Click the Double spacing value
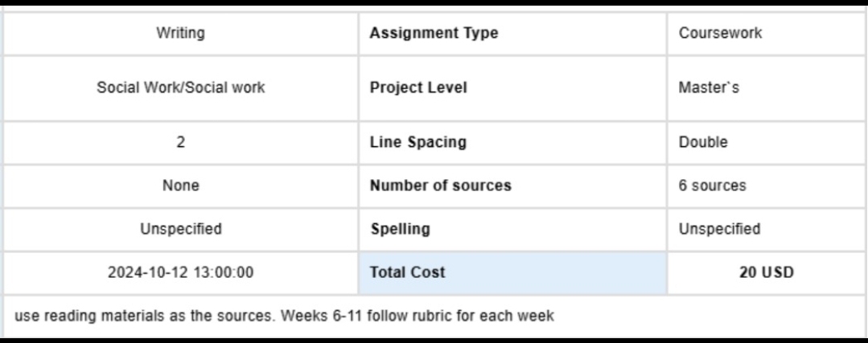 pos(703,142)
